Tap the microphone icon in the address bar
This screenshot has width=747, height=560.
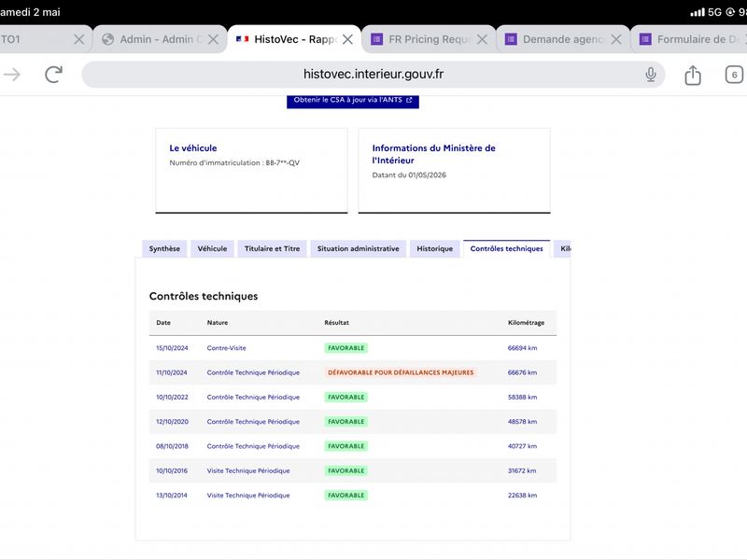pos(651,75)
